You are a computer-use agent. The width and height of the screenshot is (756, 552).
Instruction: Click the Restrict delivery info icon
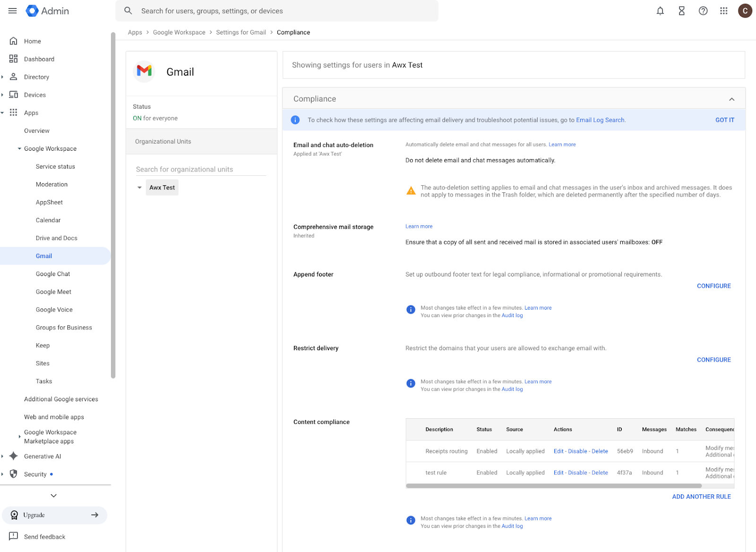(x=411, y=383)
